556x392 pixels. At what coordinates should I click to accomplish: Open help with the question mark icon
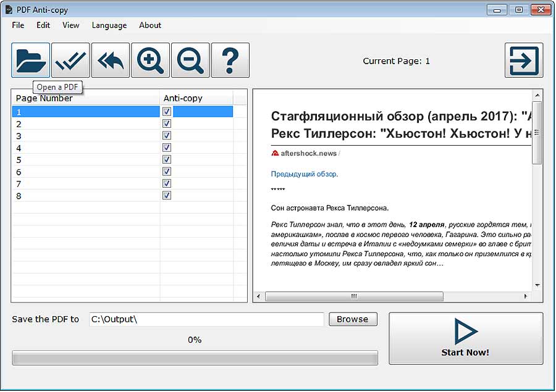tap(230, 60)
